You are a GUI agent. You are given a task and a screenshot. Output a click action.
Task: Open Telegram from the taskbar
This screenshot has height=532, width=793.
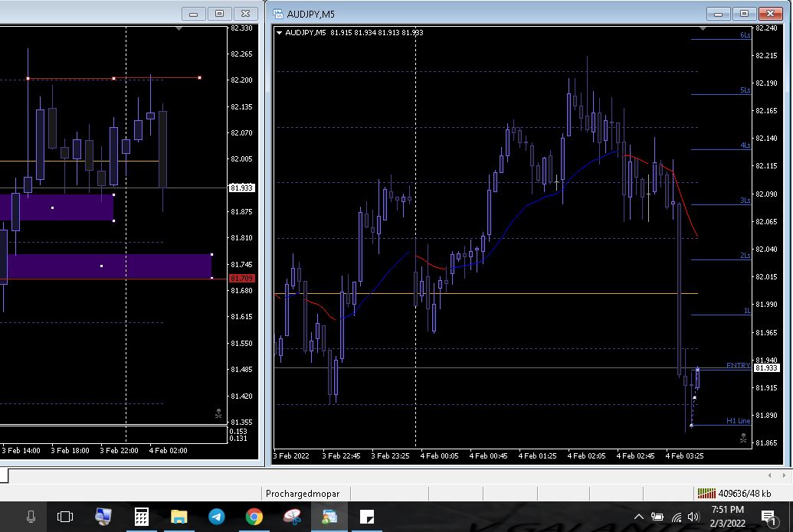click(217, 517)
